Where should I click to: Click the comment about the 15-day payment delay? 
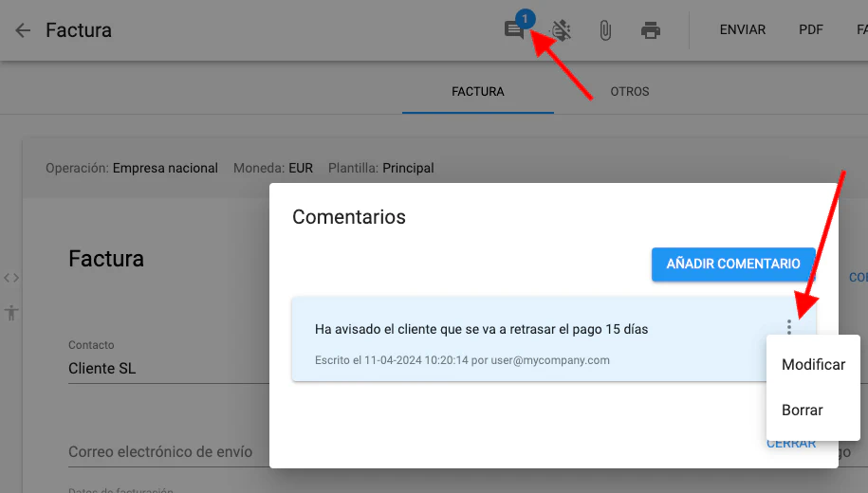(x=482, y=330)
